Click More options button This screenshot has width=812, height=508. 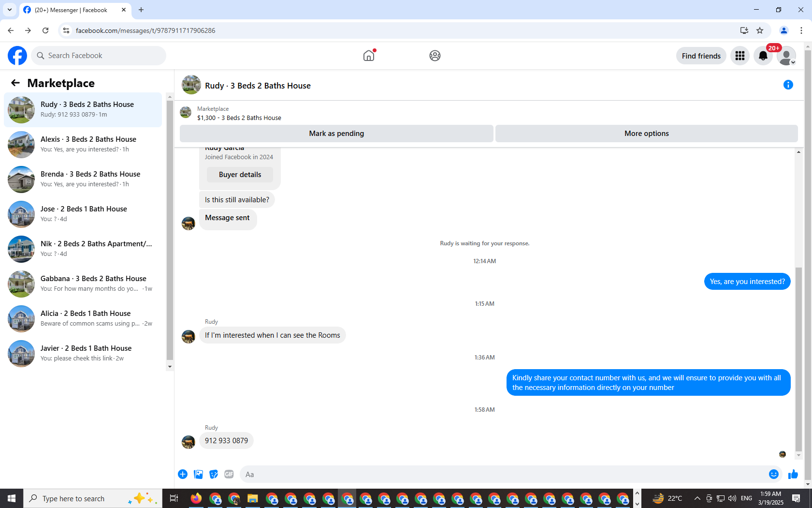[x=647, y=134]
